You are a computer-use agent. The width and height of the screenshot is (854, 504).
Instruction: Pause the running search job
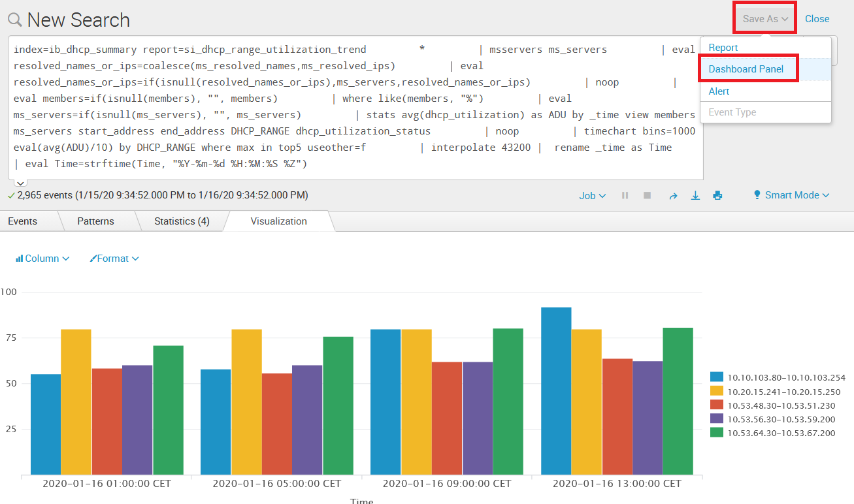click(625, 195)
